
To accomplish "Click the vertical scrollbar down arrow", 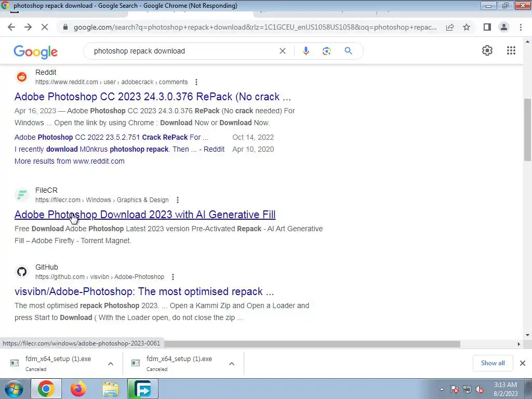I will 527,335.
